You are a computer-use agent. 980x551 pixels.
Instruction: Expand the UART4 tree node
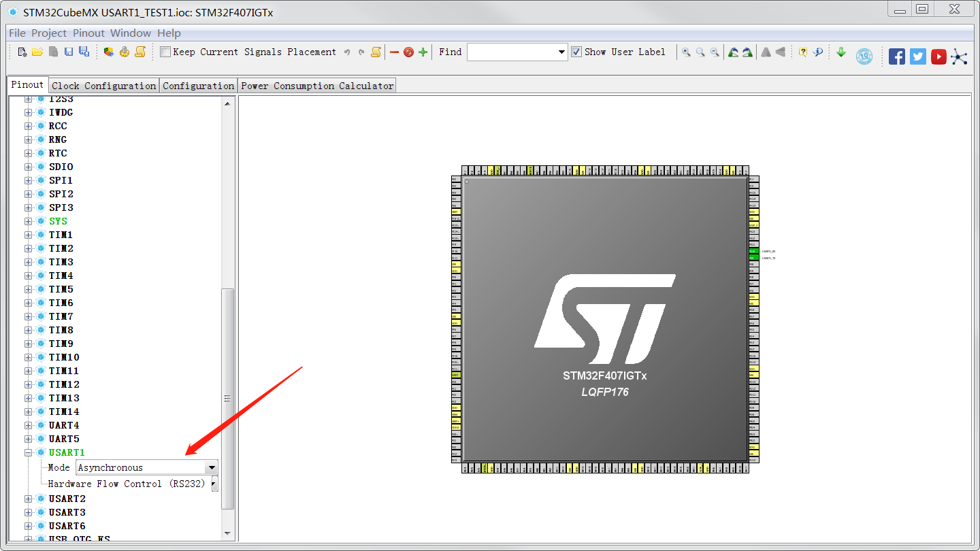pos(29,425)
